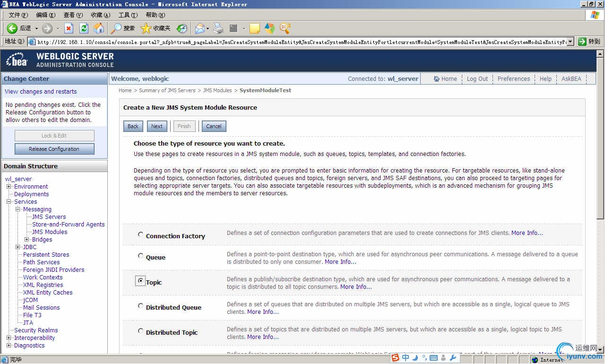605x364 pixels.
Task: Open the Log Out link
Action: (x=477, y=79)
